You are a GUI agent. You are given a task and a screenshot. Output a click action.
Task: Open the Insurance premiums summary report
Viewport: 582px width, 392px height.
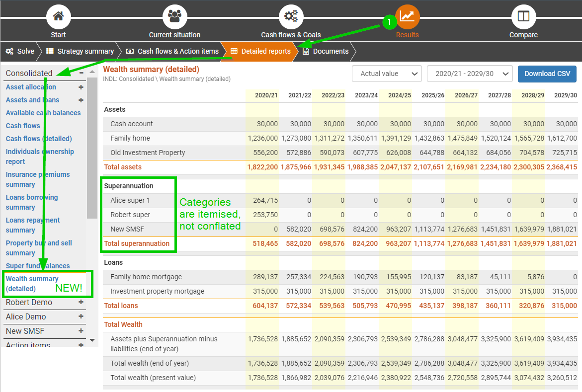coord(38,179)
